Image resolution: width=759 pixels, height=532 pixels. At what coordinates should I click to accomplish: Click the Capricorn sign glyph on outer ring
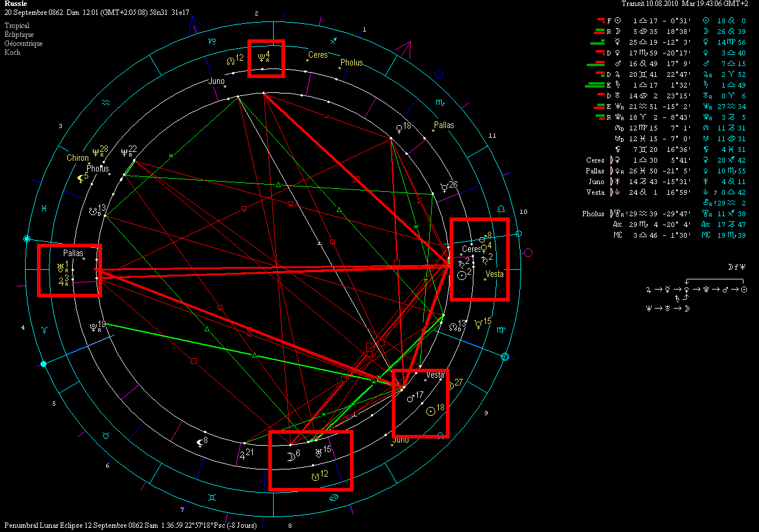[x=212, y=41]
